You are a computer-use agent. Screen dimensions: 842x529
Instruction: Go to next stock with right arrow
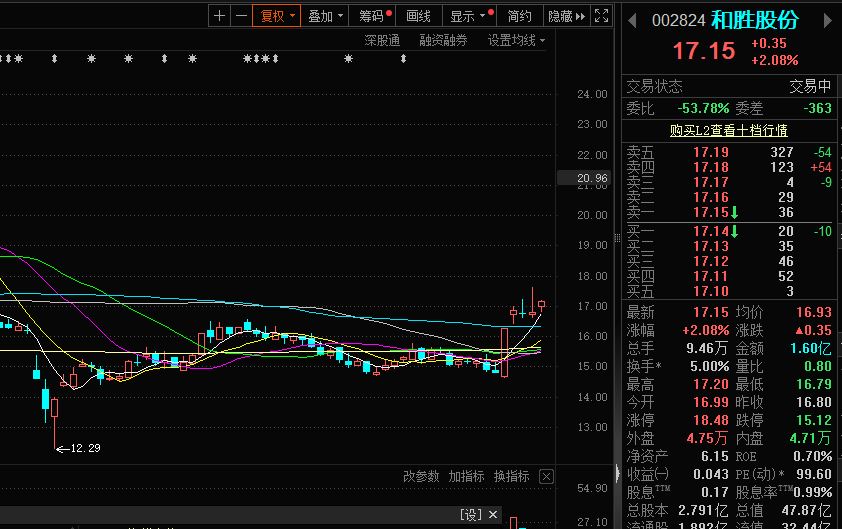coord(828,20)
